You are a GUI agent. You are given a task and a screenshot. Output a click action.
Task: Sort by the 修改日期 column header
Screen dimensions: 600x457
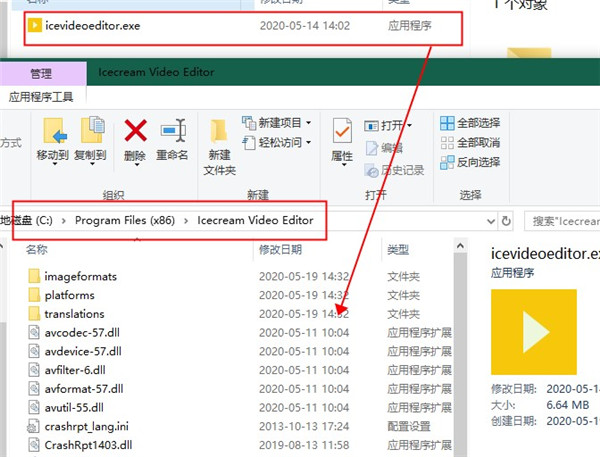pyautogui.click(x=280, y=250)
